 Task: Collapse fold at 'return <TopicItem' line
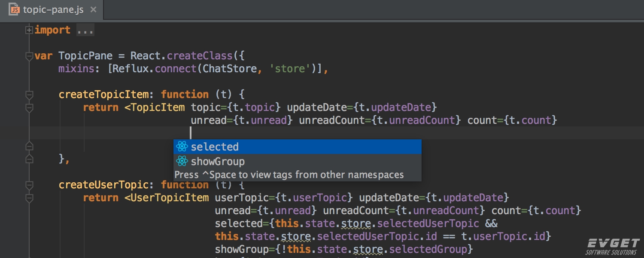(x=29, y=107)
